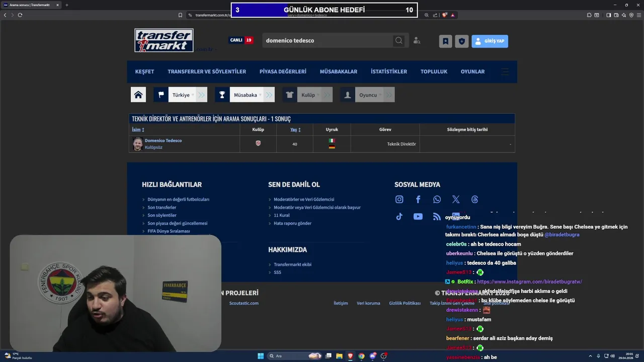The width and height of the screenshot is (644, 362).
Task: Open Transfermarkt Facebook icon
Action: 418,200
